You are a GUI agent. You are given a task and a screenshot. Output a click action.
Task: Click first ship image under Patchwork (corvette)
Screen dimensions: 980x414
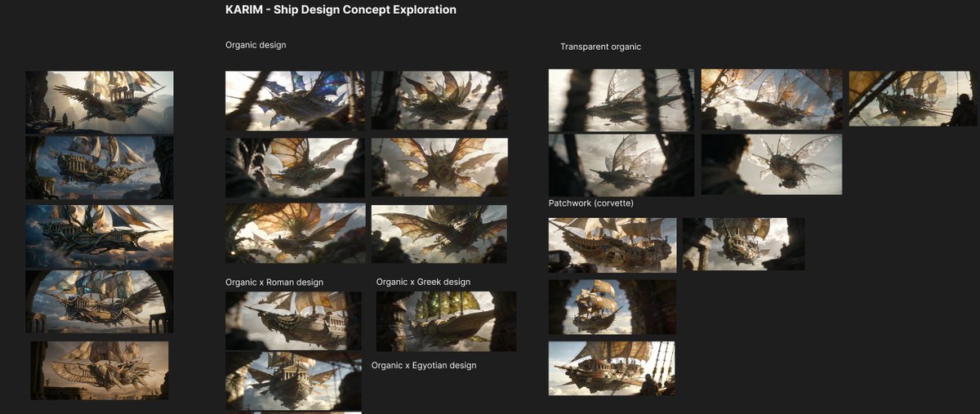pyautogui.click(x=612, y=245)
